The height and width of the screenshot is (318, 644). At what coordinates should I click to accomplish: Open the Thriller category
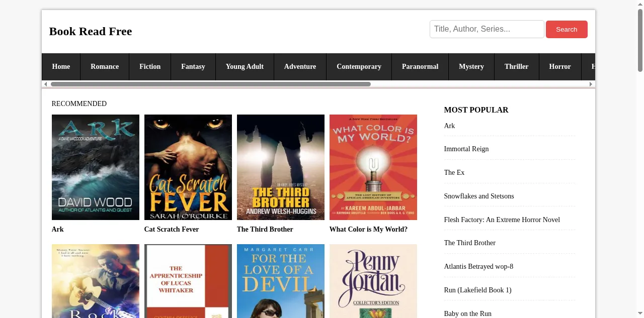click(x=517, y=67)
